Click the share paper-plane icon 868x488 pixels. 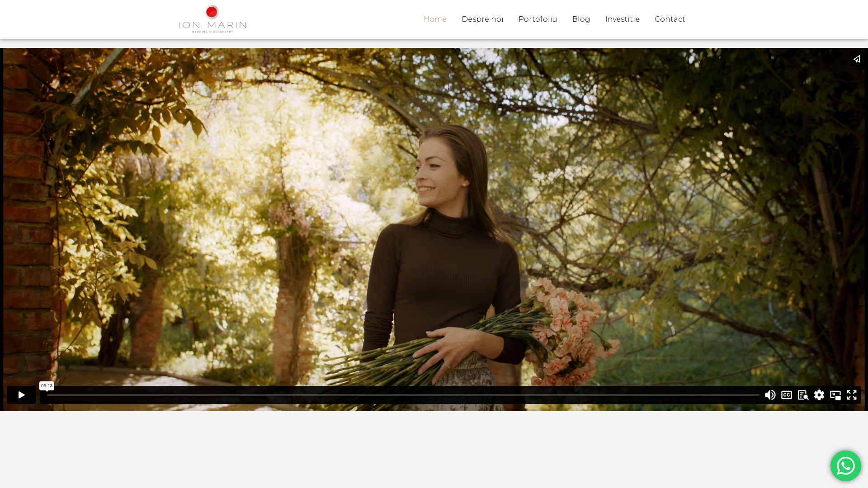pos(857,59)
